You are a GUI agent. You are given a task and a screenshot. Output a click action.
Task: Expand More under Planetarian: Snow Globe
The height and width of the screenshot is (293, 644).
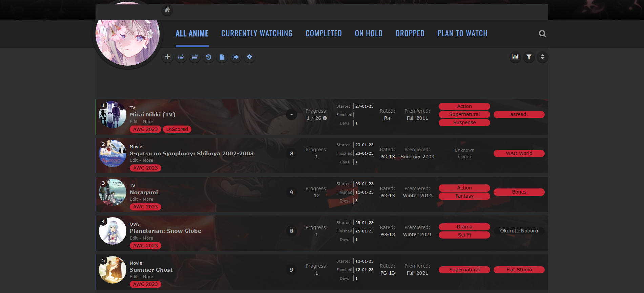pos(148,238)
